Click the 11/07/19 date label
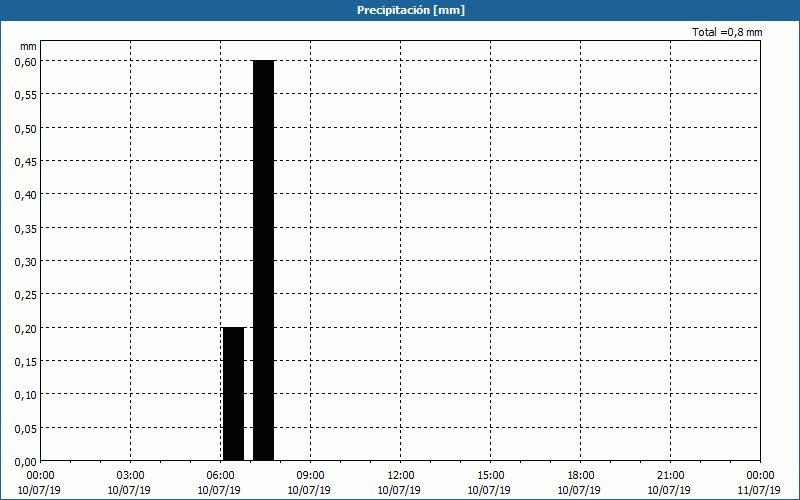The image size is (800, 500). 759,490
